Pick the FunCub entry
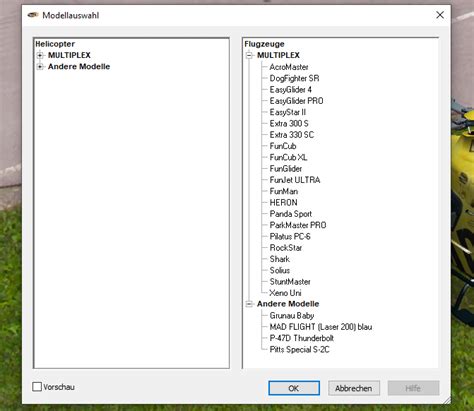 click(x=283, y=146)
